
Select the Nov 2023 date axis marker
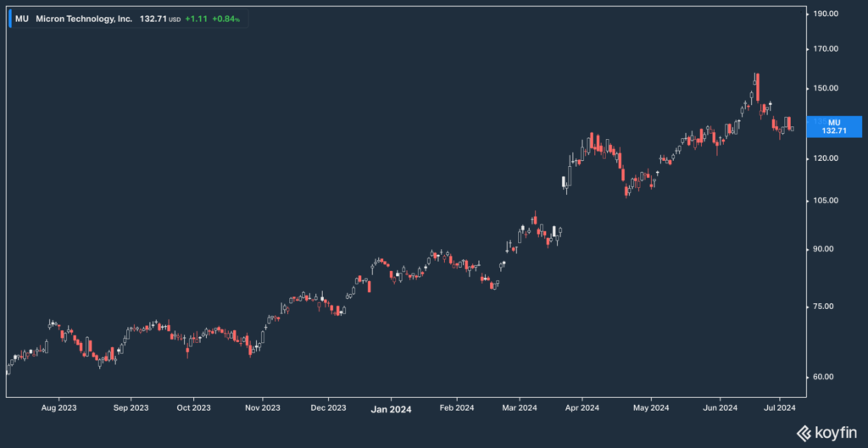(263, 408)
